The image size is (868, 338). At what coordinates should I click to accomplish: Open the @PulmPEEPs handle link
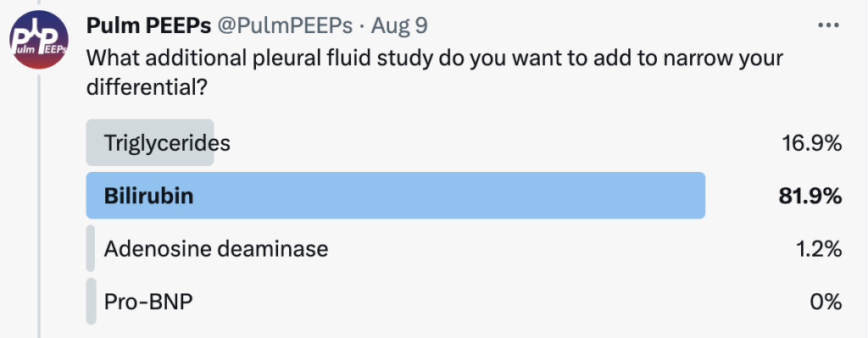coord(284,26)
